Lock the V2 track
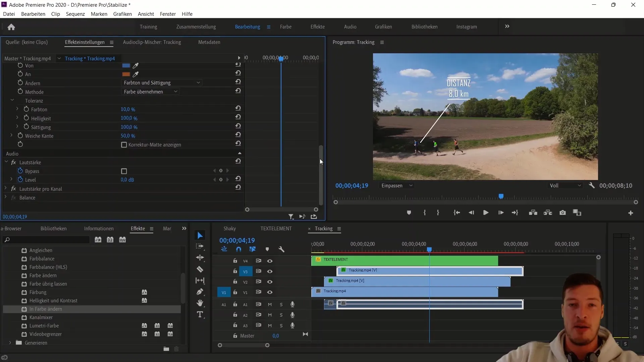 point(235,282)
